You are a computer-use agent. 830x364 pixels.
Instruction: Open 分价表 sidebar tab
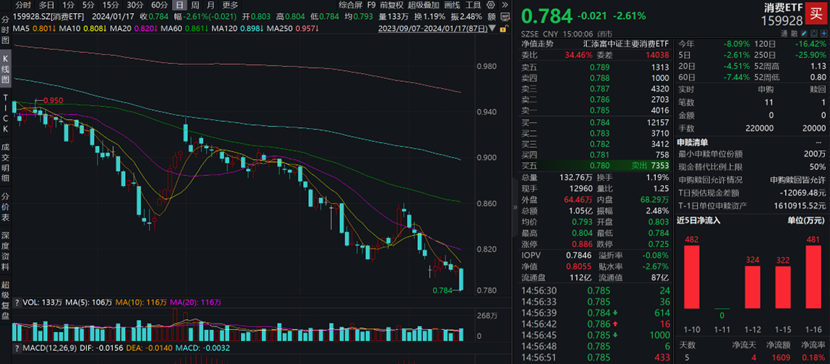click(x=6, y=206)
